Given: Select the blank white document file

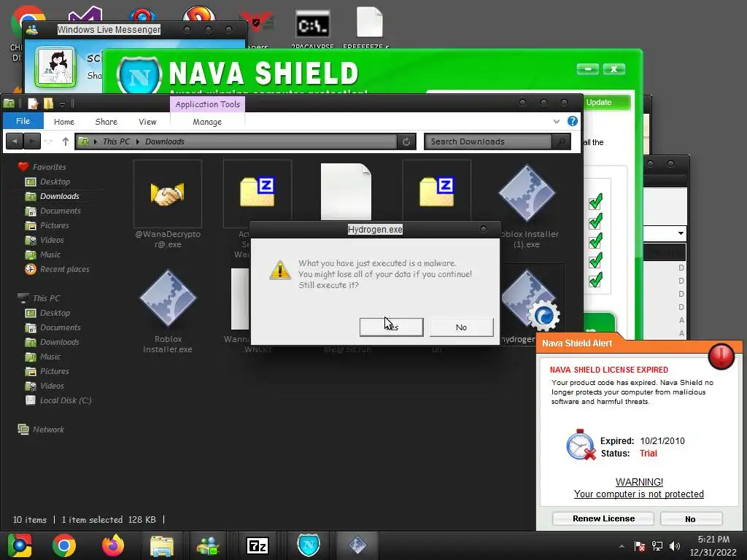Looking at the screenshot, I should [346, 192].
